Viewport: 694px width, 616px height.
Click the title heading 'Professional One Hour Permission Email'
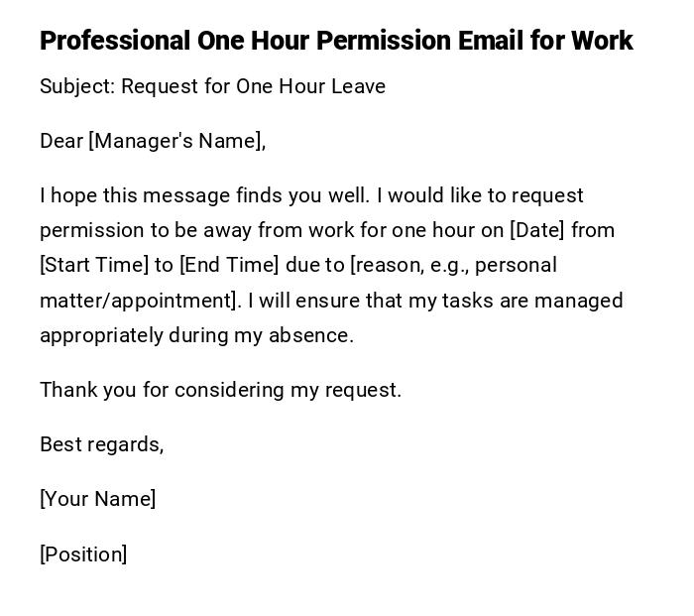point(335,41)
